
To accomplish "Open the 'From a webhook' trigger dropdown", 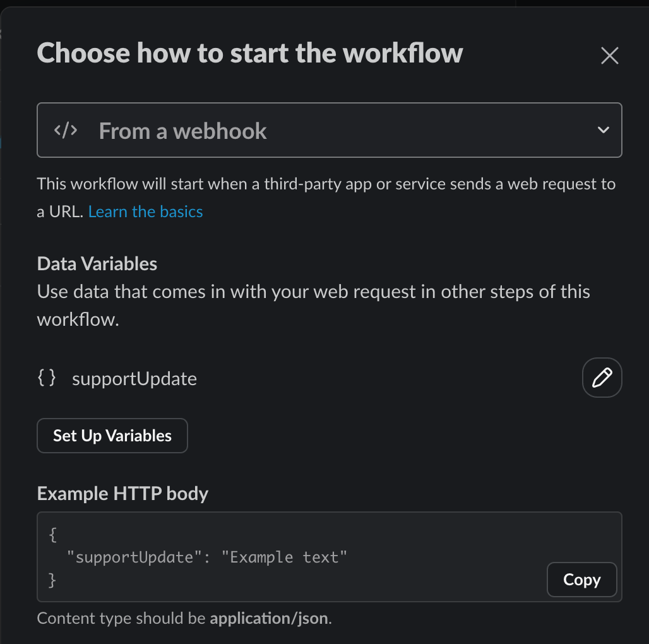I will [330, 130].
